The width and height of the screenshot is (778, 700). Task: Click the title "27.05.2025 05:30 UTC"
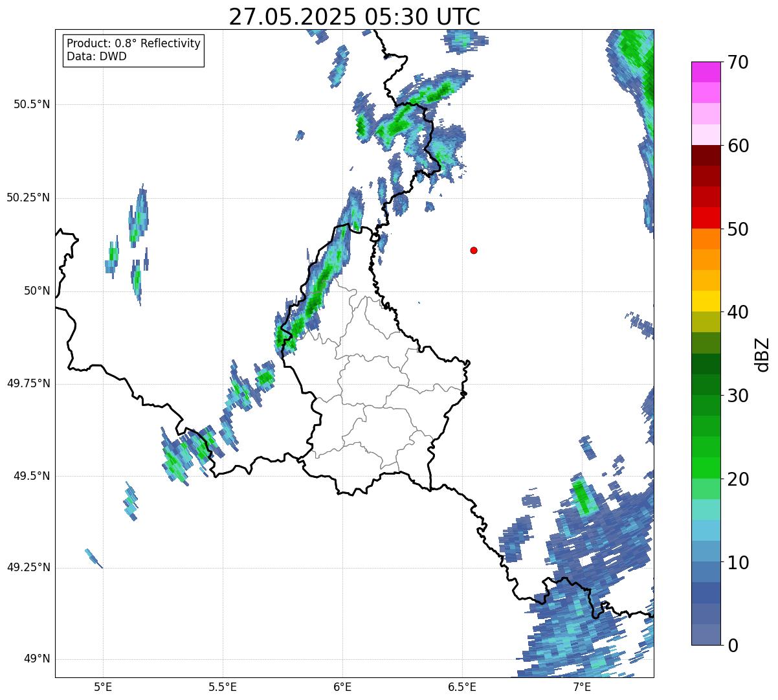[355, 17]
